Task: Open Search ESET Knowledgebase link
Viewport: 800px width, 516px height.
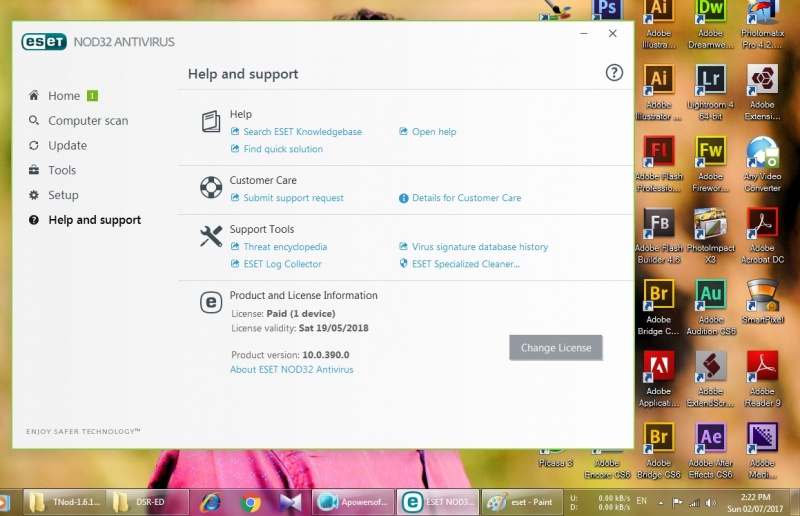Action: coord(302,132)
